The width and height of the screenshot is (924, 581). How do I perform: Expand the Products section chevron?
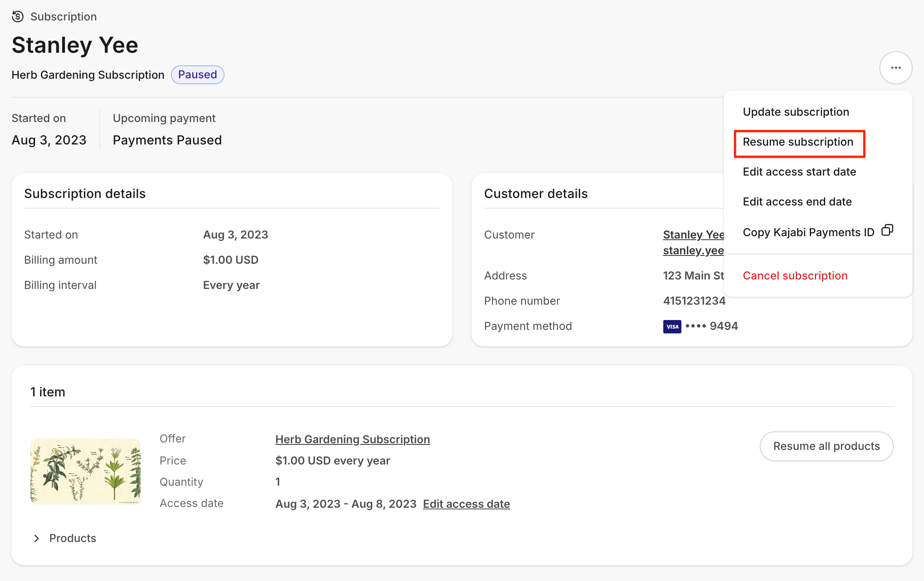[37, 538]
